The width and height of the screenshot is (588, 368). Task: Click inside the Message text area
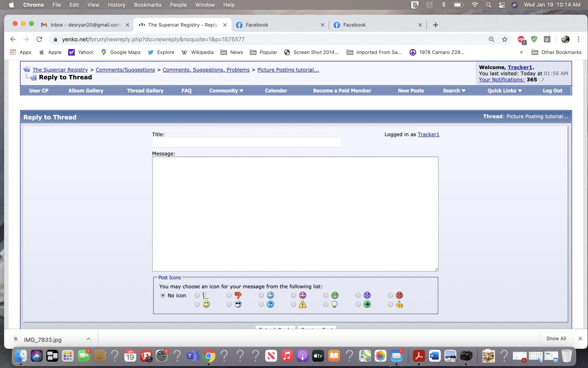point(295,214)
